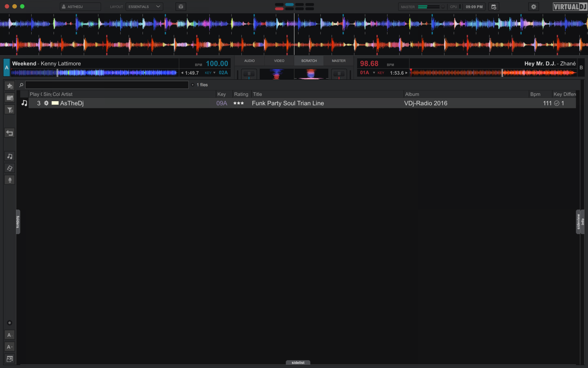Expand the info side tab
The height and width of the screenshot is (368, 588).
click(583, 222)
